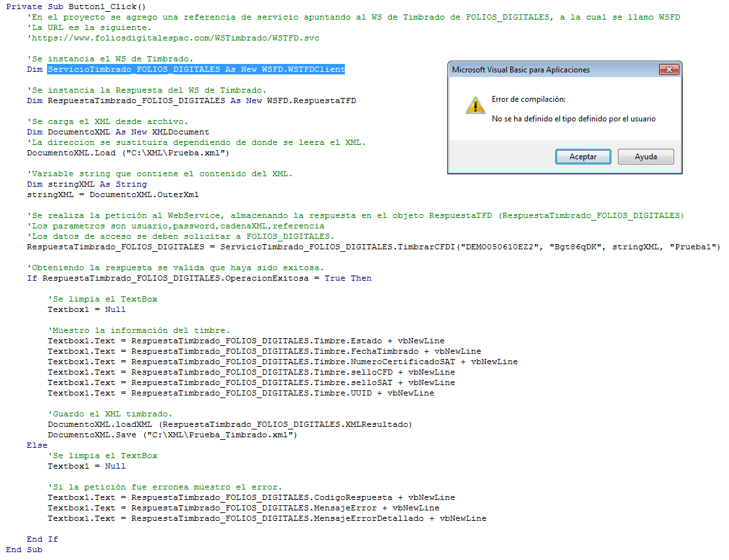Image resolution: width=729 pixels, height=560 pixels.
Task: Click the foliosdigitalespac.com URL comment
Action: coord(176,38)
